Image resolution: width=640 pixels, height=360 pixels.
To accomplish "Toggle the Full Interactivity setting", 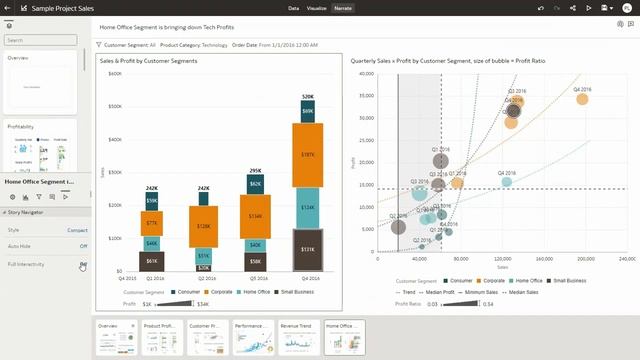I will (83, 264).
